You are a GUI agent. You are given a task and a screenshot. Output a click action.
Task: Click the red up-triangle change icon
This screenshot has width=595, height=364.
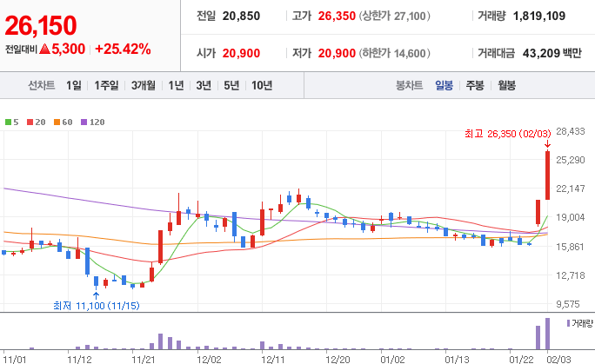point(44,49)
